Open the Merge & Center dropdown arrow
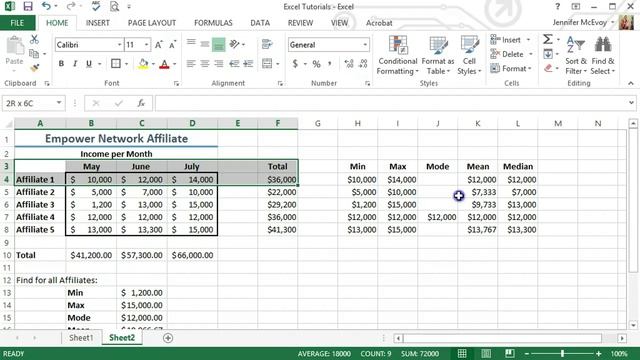 click(x=278, y=64)
